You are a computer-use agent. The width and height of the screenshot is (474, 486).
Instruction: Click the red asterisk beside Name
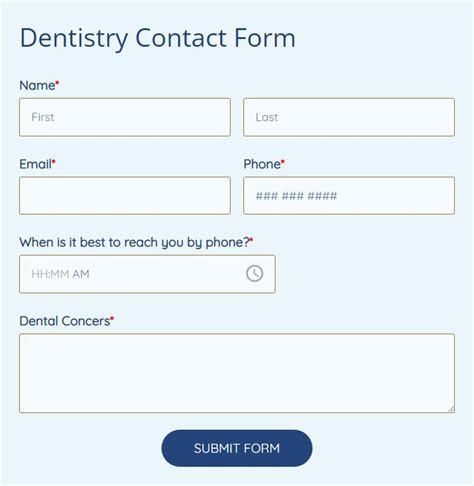pos(57,82)
